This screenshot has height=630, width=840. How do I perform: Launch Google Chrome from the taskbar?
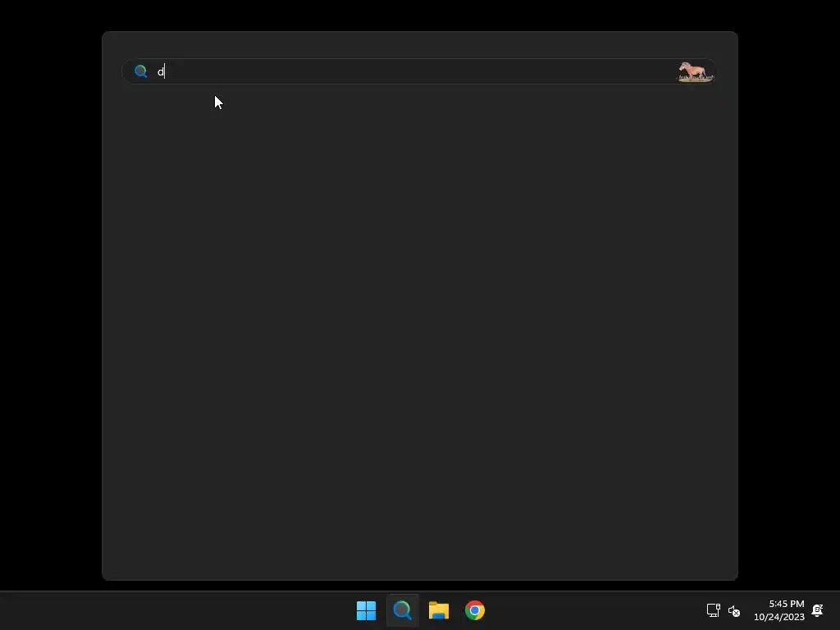[x=475, y=610]
